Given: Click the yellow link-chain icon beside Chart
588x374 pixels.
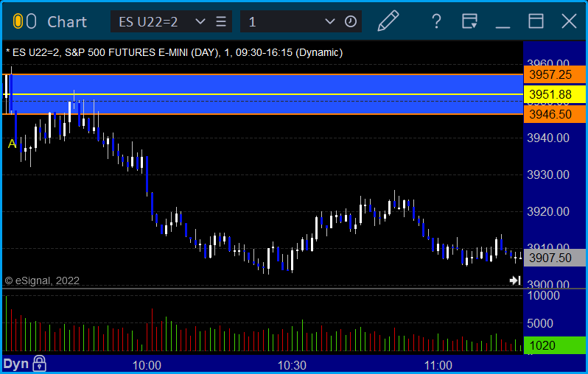Looking at the screenshot, I should (x=18, y=21).
